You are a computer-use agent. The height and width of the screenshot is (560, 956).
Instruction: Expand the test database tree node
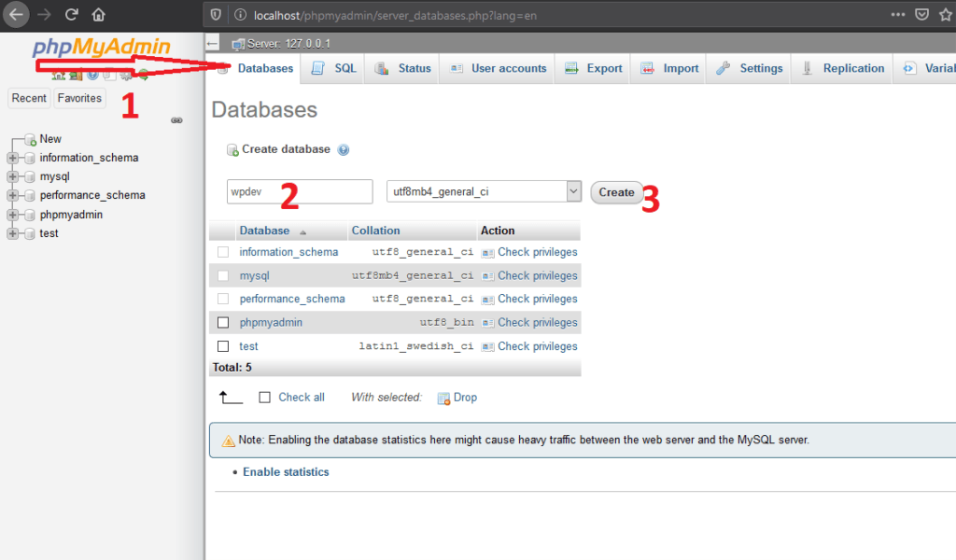(x=12, y=234)
